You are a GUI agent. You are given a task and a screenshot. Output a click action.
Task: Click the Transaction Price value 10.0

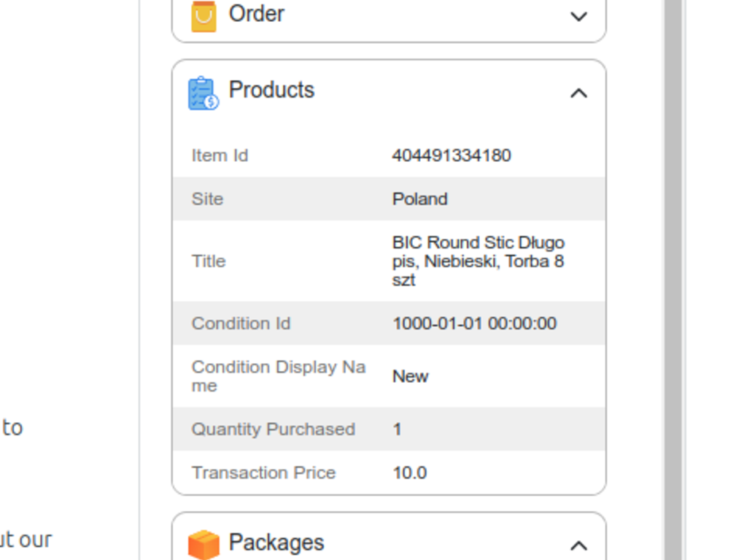click(x=409, y=472)
